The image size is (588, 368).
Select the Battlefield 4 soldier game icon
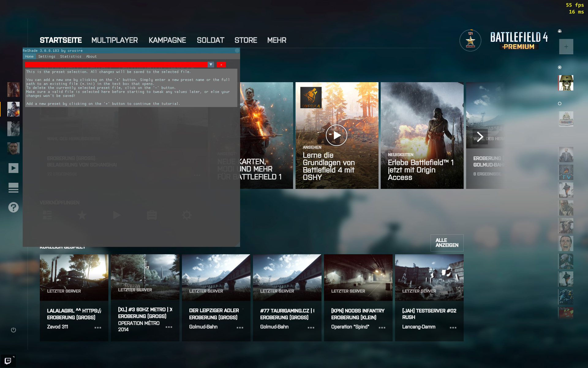(13, 109)
